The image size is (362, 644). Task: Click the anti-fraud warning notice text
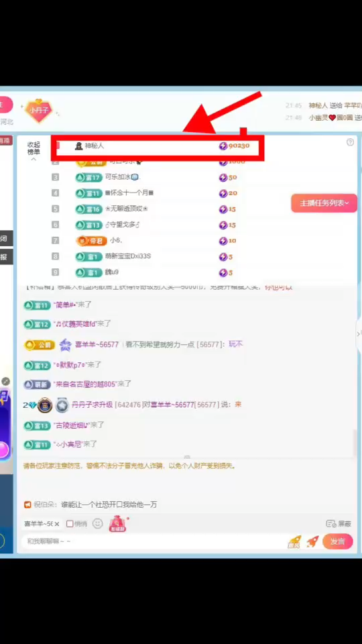pos(129,466)
